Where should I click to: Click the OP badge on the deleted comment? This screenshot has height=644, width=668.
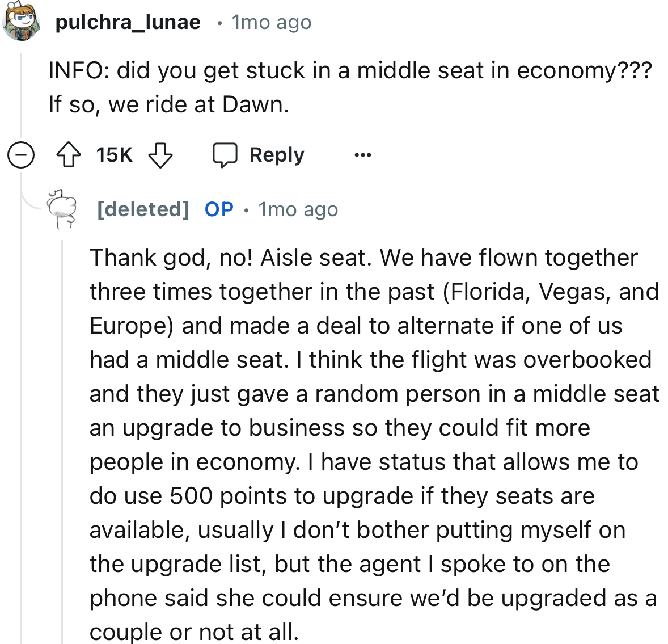tap(218, 209)
